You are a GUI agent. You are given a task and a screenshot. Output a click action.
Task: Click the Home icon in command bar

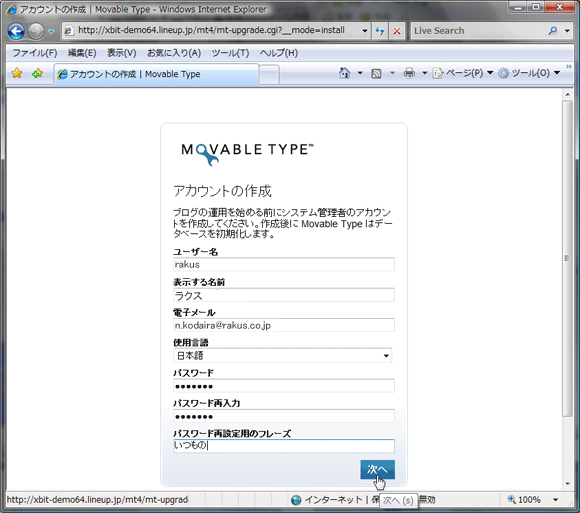344,73
